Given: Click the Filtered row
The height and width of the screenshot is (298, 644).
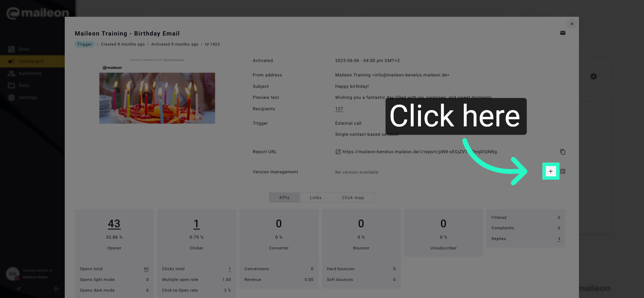Looking at the screenshot, I should pyautogui.click(x=526, y=218).
